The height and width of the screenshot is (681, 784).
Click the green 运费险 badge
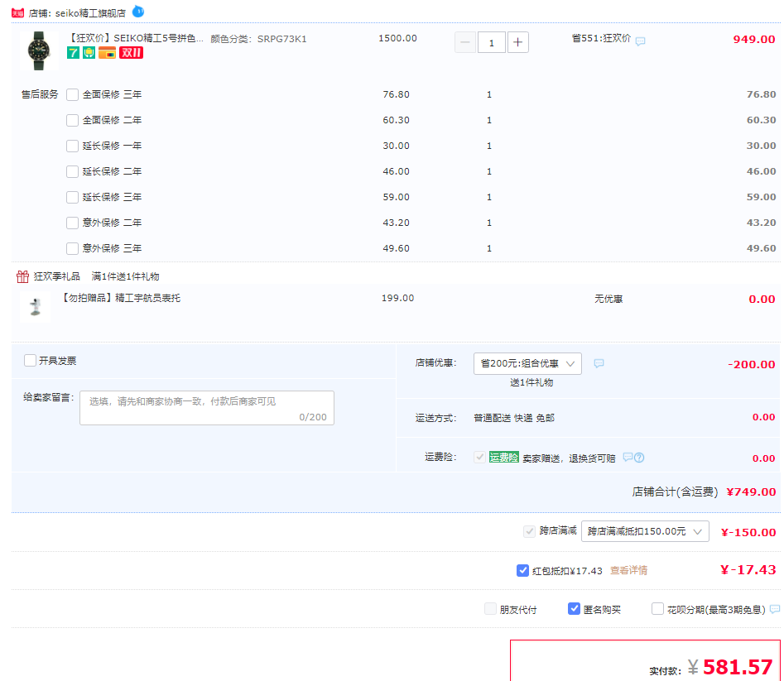[503, 457]
